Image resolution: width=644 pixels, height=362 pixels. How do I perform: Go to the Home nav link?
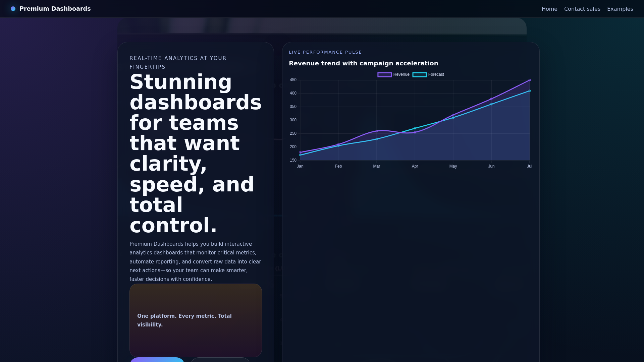pos(549,9)
